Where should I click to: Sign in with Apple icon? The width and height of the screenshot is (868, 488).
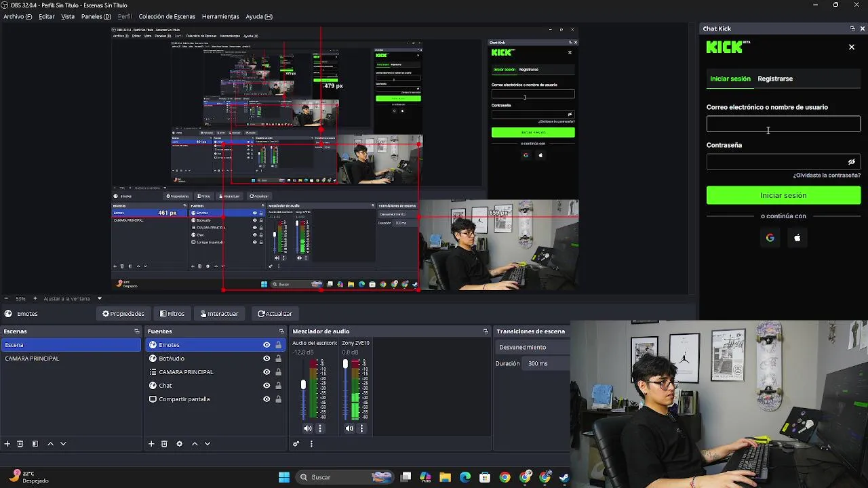tap(797, 238)
